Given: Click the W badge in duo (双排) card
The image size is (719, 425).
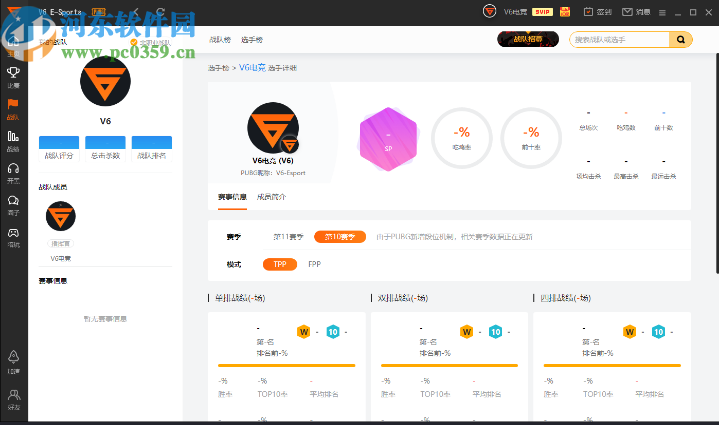Looking at the screenshot, I should (466, 331).
